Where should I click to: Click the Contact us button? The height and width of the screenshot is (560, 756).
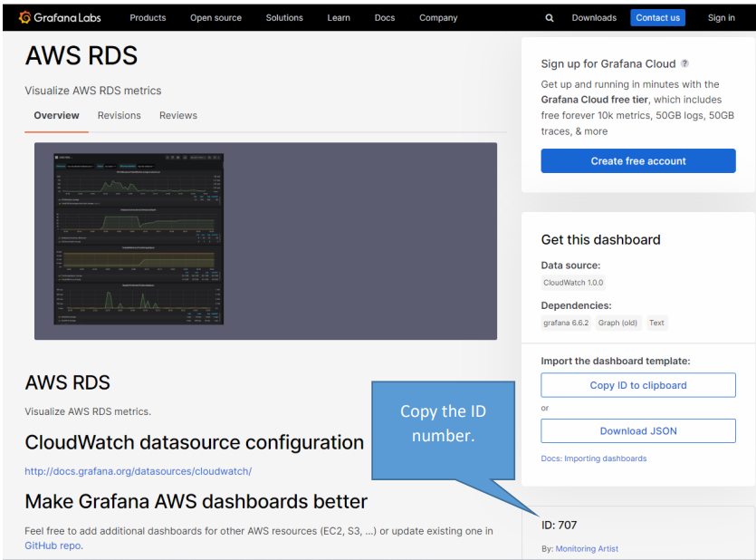657,18
